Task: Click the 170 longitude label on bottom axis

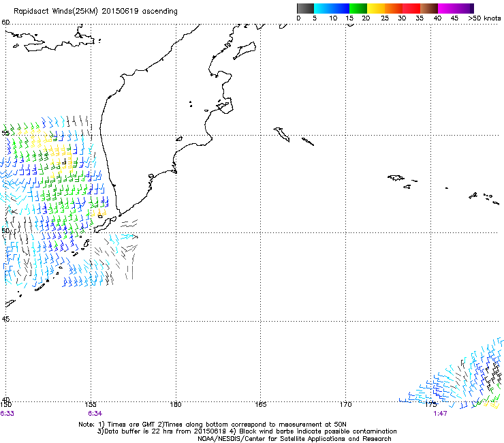Action: [x=345, y=404]
